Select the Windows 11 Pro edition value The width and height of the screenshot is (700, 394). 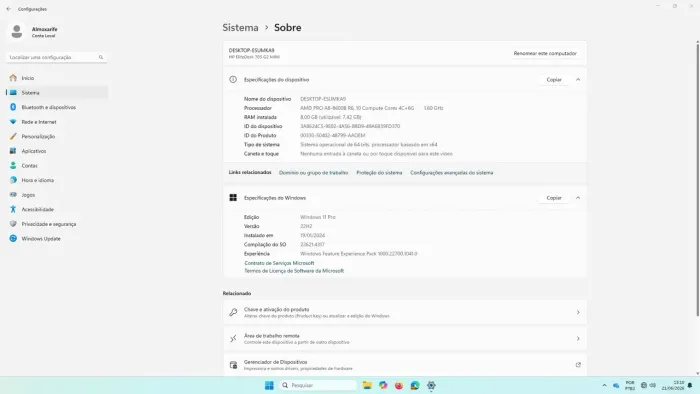[318, 217]
